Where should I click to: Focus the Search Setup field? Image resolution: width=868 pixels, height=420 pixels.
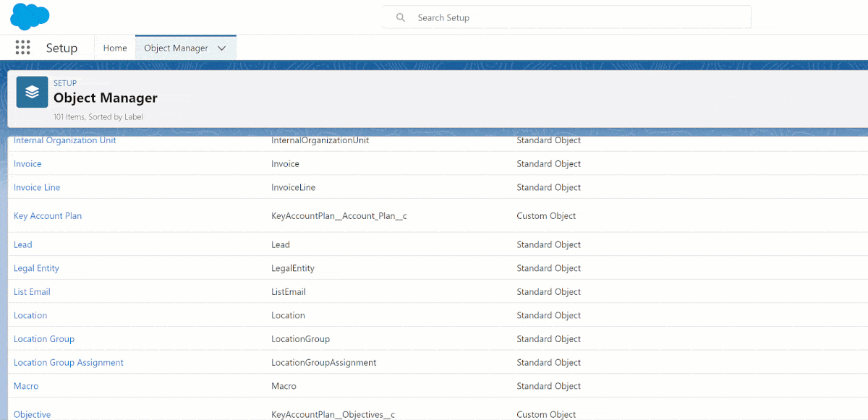(x=579, y=17)
